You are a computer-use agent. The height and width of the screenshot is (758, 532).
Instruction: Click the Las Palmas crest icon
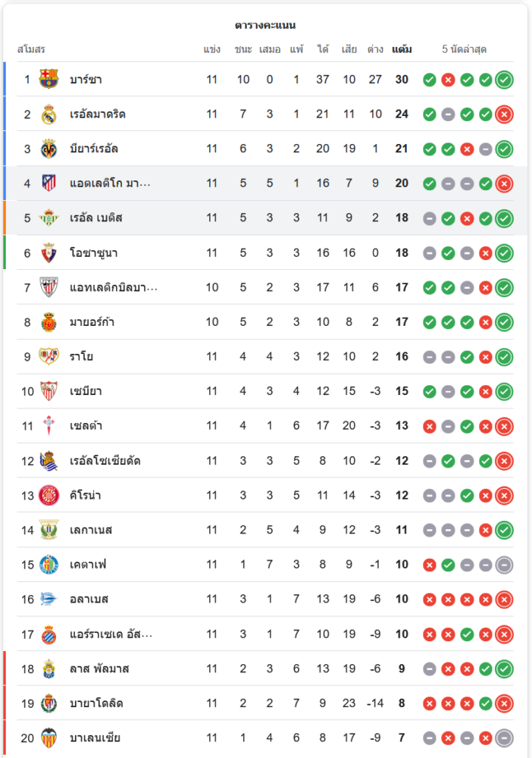tap(49, 669)
